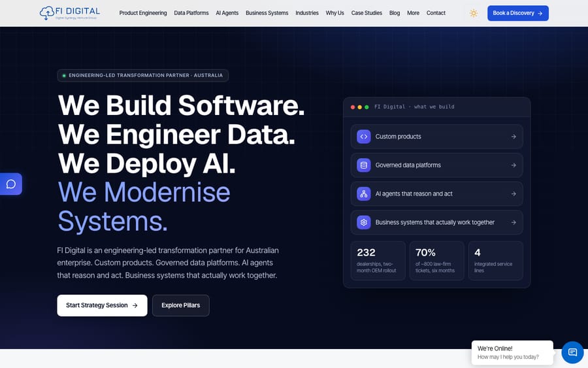Click the green dot in the card header

367,107
